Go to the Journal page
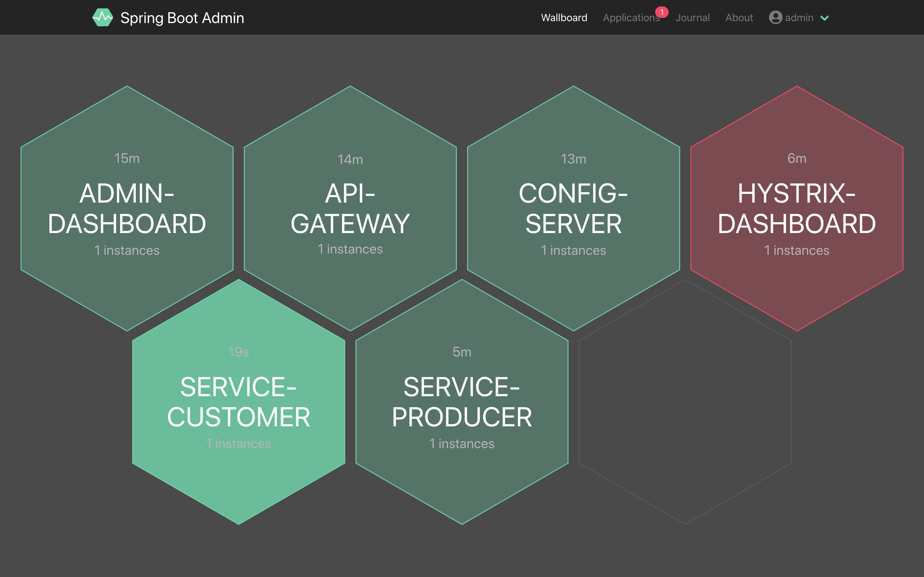Viewport: 924px width, 577px height. [x=692, y=18]
